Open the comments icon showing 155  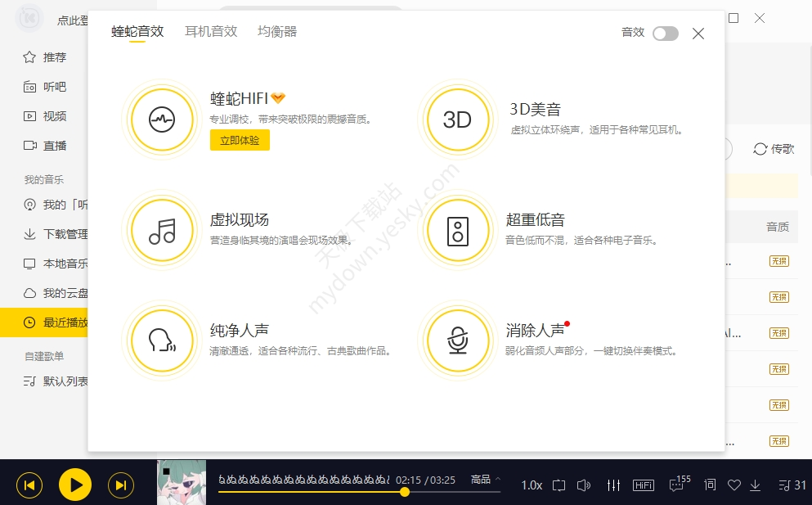click(680, 483)
